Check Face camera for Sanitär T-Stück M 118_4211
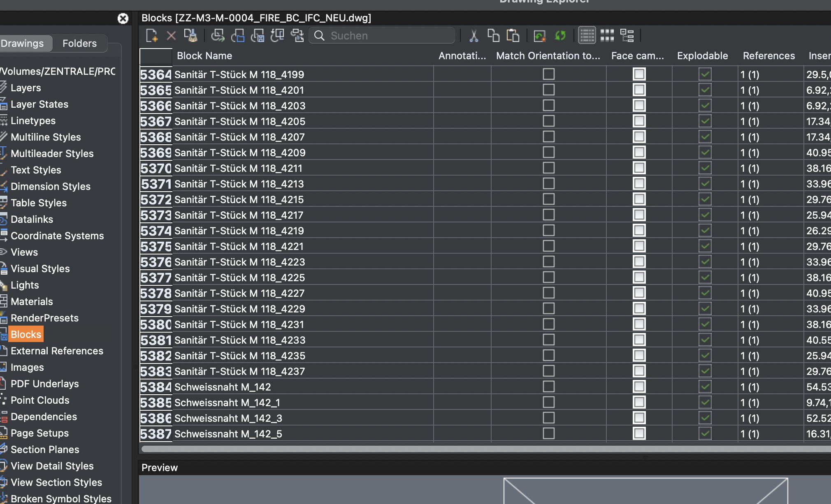Screen dimensions: 831x504 638,168
